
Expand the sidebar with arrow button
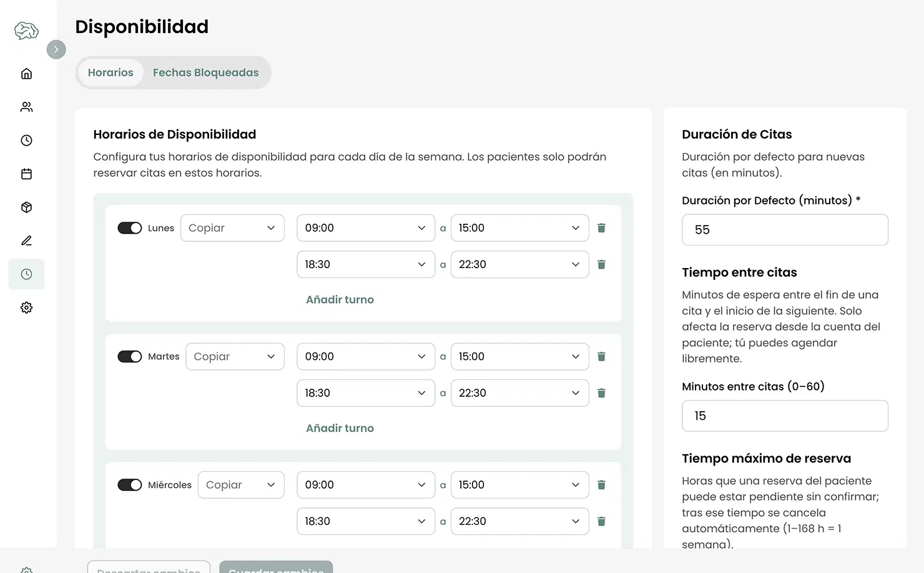pyautogui.click(x=56, y=49)
